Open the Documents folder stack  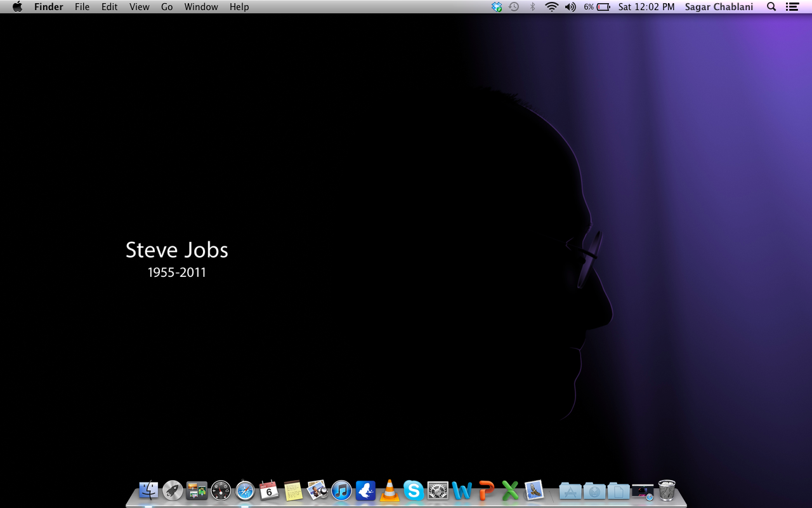coord(618,490)
